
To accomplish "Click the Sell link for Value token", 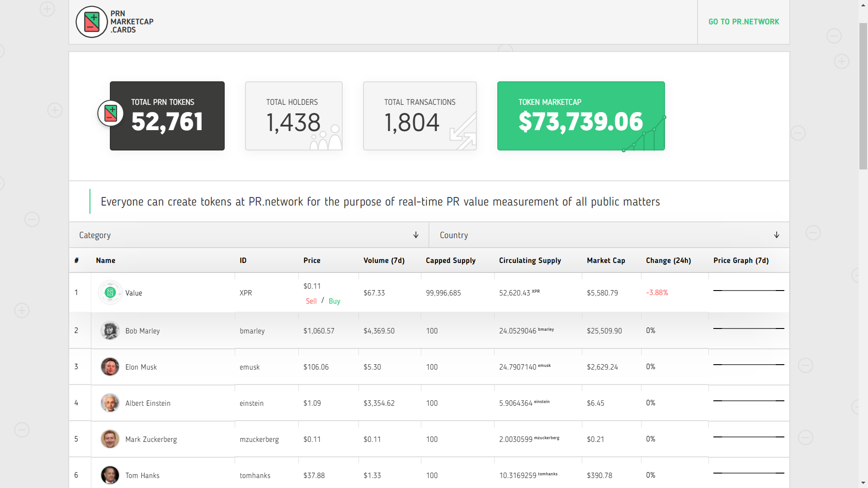I will (x=311, y=301).
